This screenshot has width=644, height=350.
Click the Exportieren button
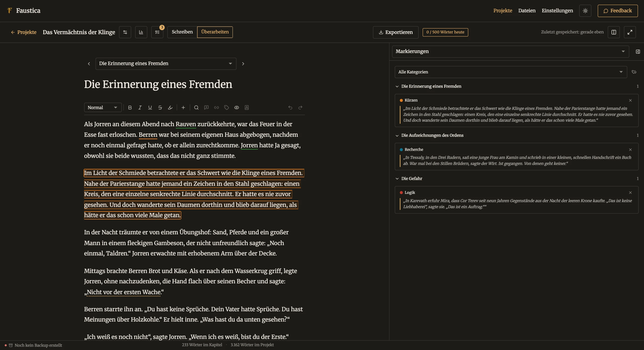pos(396,32)
